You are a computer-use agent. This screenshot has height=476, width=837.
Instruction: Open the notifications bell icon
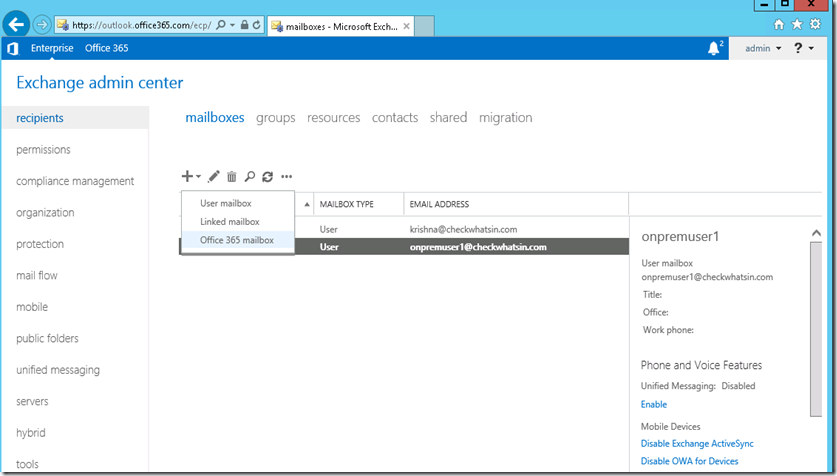click(714, 49)
